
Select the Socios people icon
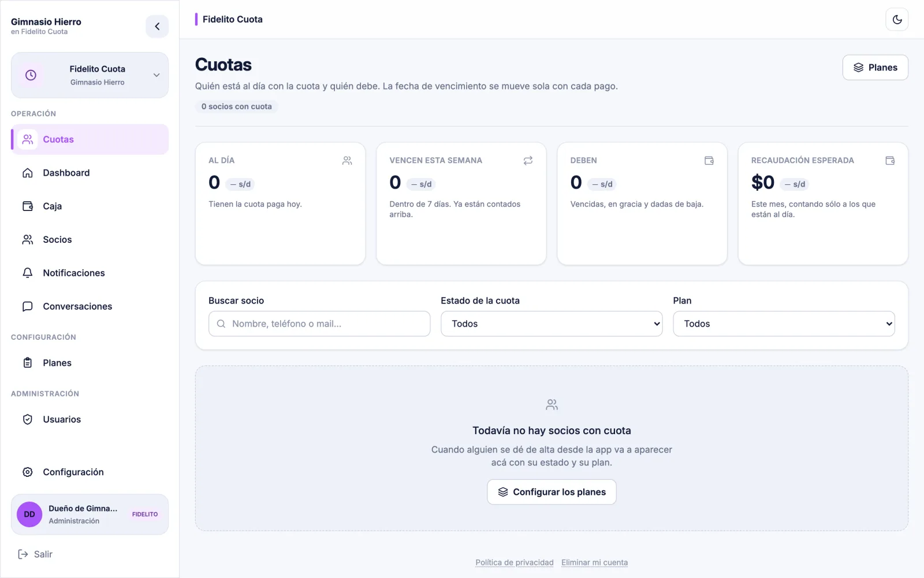(x=28, y=240)
